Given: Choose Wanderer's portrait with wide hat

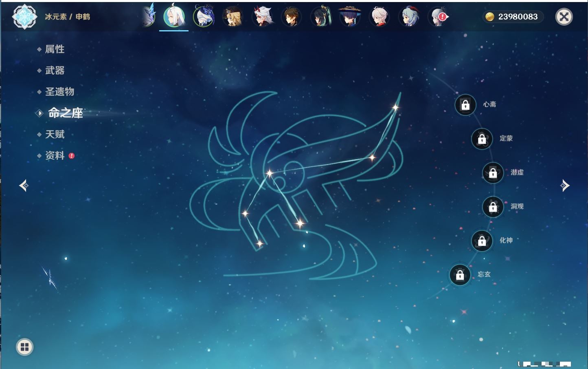Looking at the screenshot, I should click(350, 17).
